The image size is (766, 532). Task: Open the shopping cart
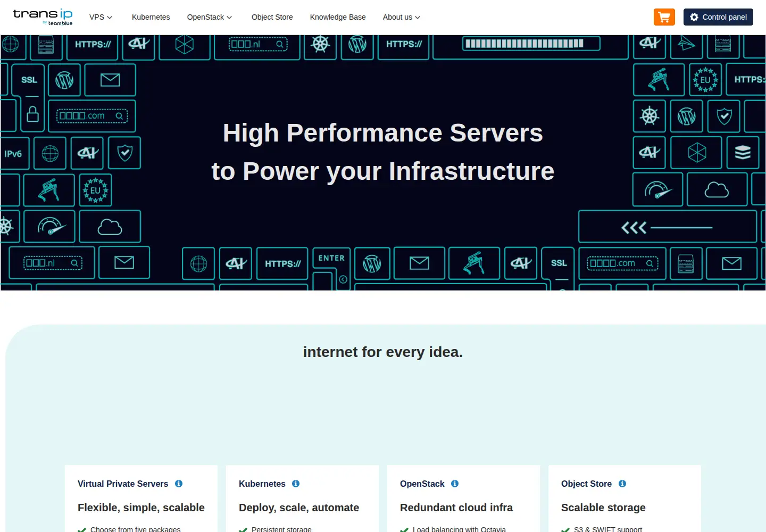tap(664, 17)
